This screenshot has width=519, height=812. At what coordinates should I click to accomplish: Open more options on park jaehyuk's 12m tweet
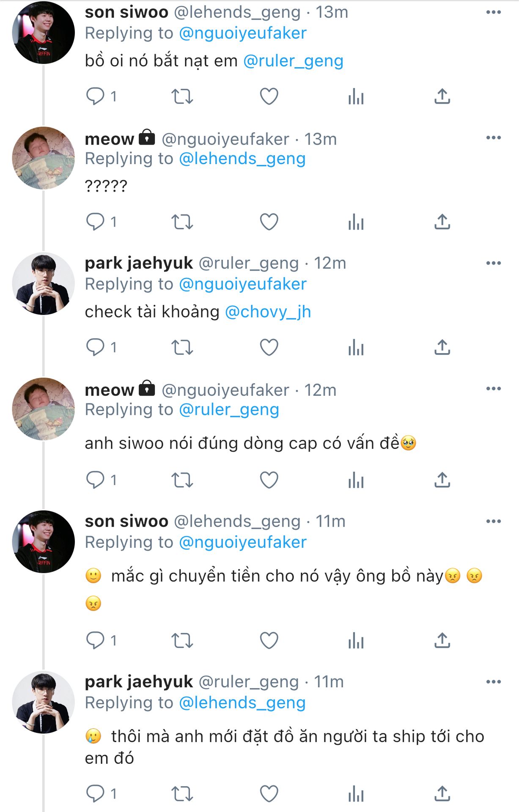pyautogui.click(x=494, y=263)
